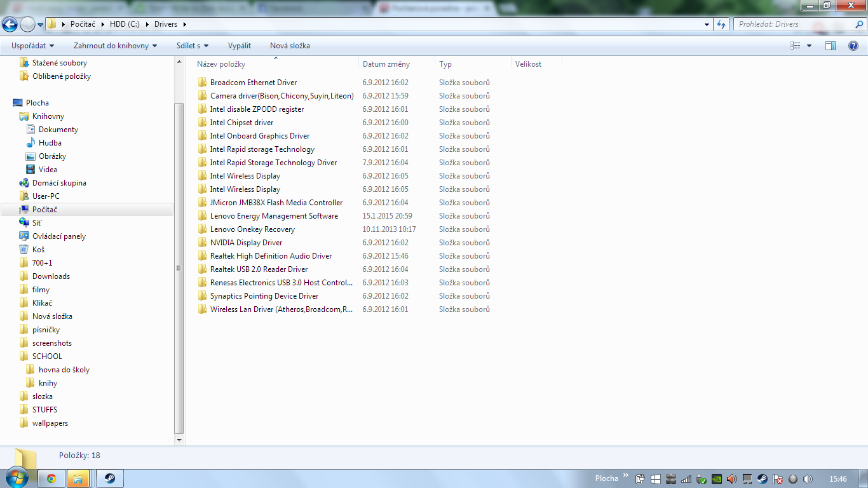Open Action Center flag tray icon
868x488 pixels.
777,479
